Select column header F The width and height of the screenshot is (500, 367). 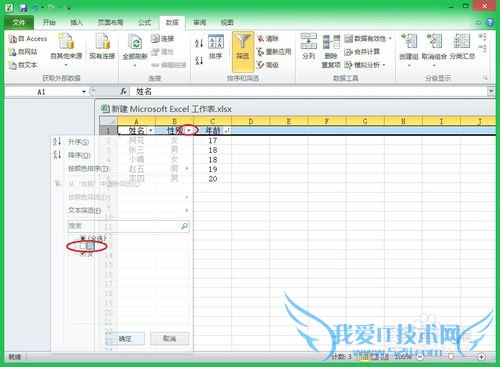point(327,121)
